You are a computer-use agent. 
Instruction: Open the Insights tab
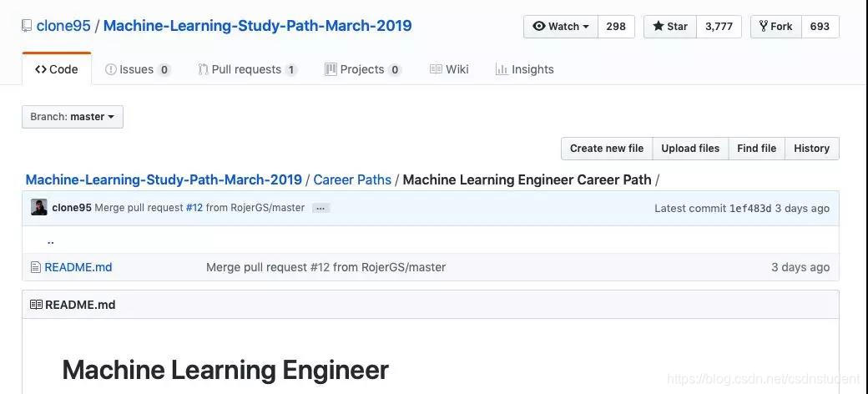[524, 69]
